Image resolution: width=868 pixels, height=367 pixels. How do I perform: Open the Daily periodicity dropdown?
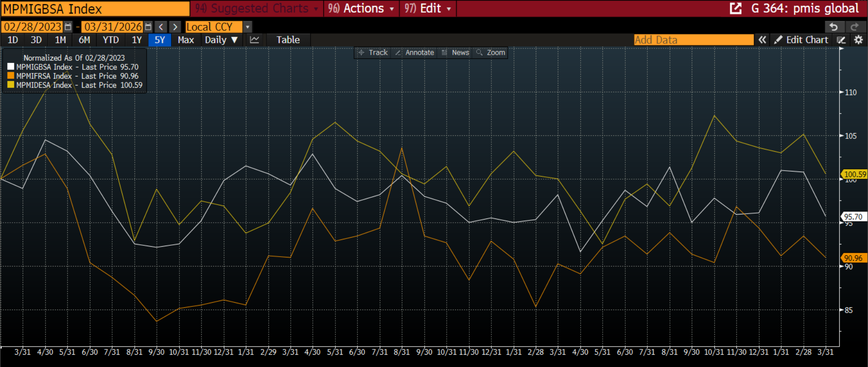[x=221, y=40]
